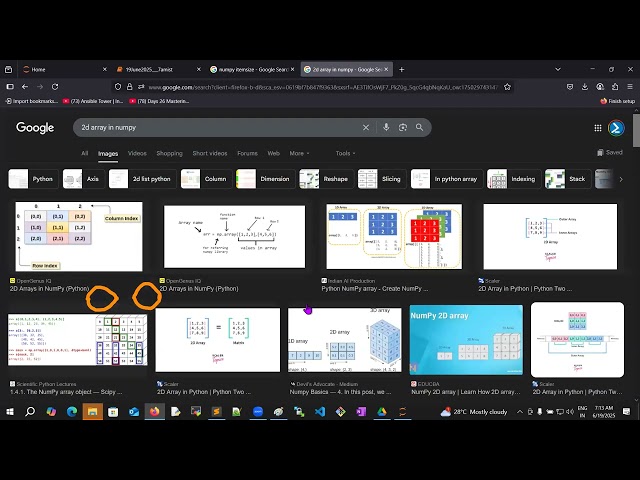Open a new browser tab

tap(402, 69)
